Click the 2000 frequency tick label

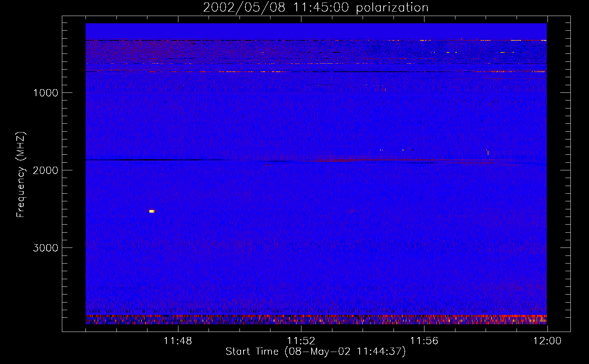[46, 170]
